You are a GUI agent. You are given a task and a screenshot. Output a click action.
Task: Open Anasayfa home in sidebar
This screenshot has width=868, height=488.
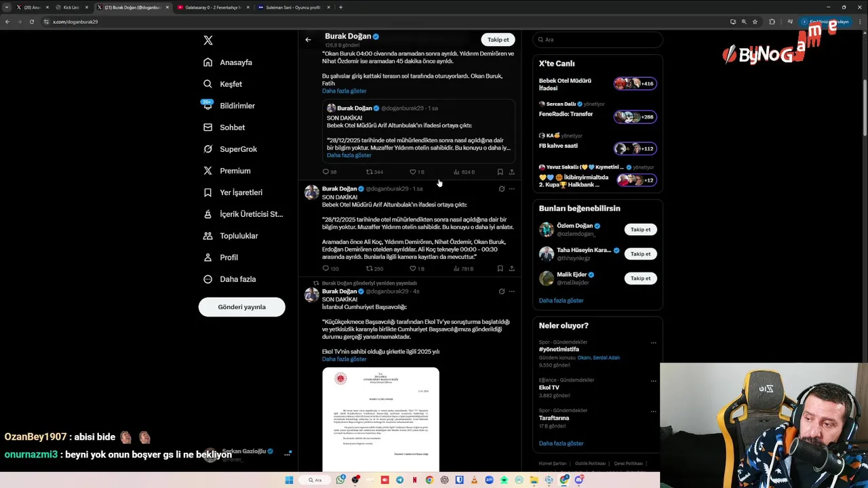(x=228, y=62)
